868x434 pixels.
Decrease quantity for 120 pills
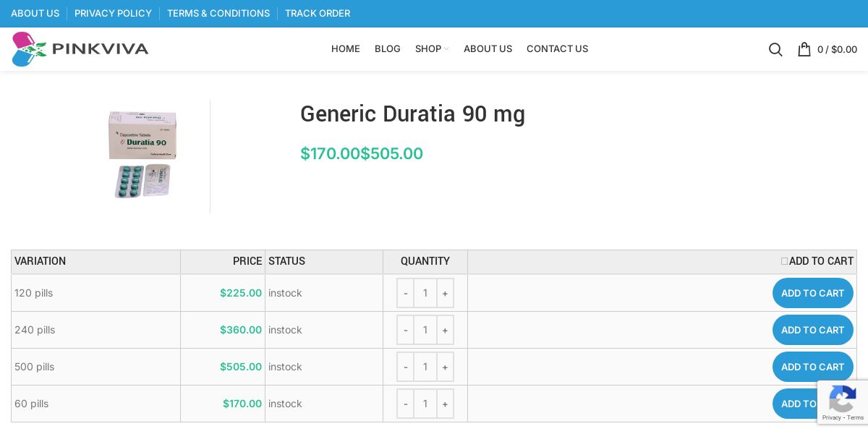click(x=405, y=293)
